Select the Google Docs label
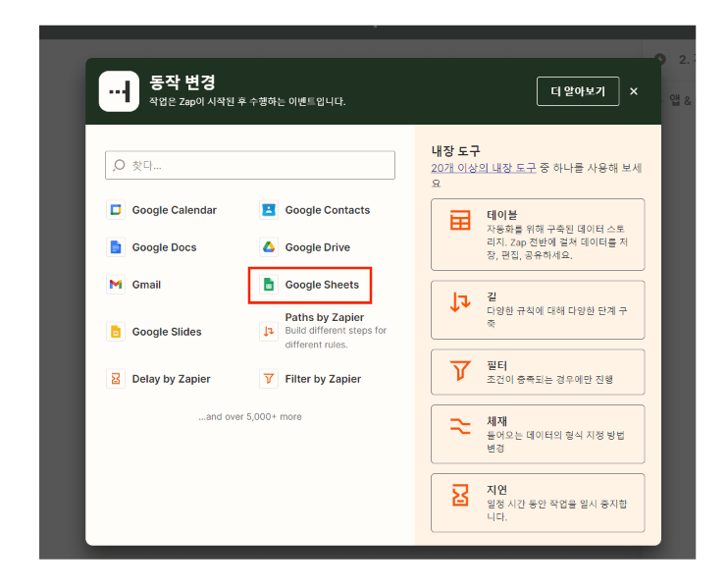728x588 pixels. pyautogui.click(x=164, y=247)
